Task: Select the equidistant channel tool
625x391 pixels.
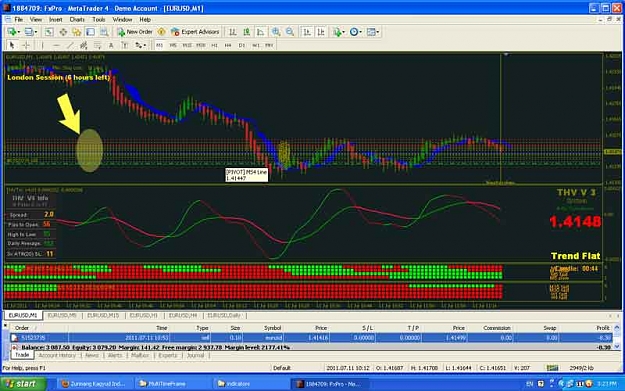Action: pyautogui.click(x=83, y=45)
